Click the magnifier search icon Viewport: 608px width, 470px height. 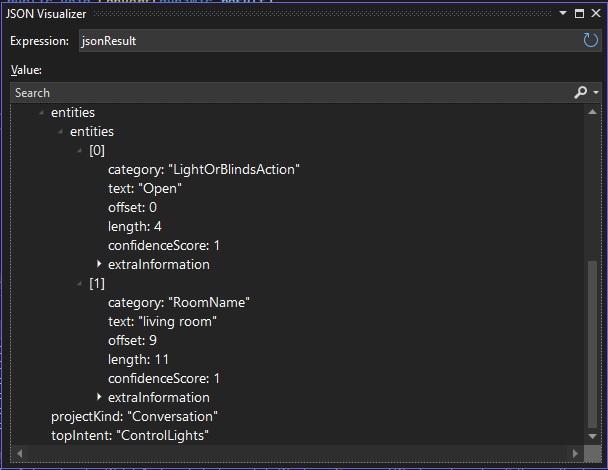click(580, 92)
